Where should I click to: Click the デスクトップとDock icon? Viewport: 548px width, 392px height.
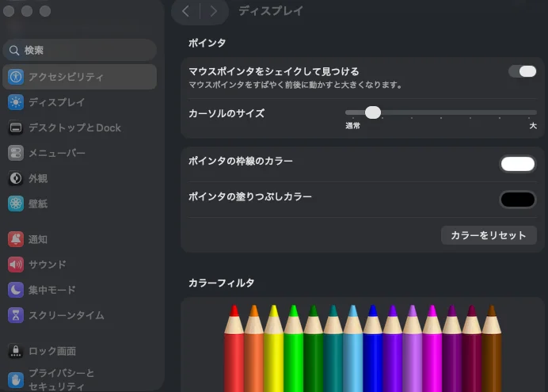coord(16,127)
